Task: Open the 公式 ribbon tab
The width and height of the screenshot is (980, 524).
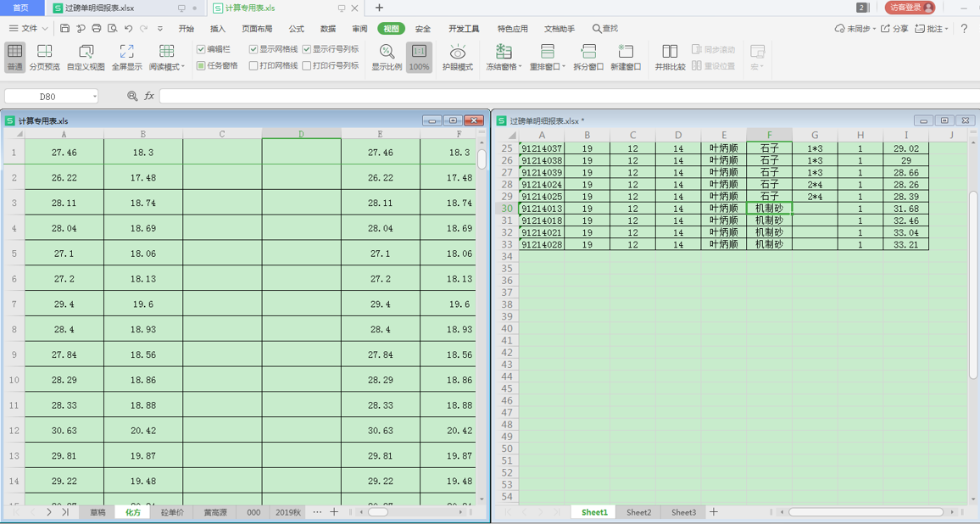Action: (296, 28)
